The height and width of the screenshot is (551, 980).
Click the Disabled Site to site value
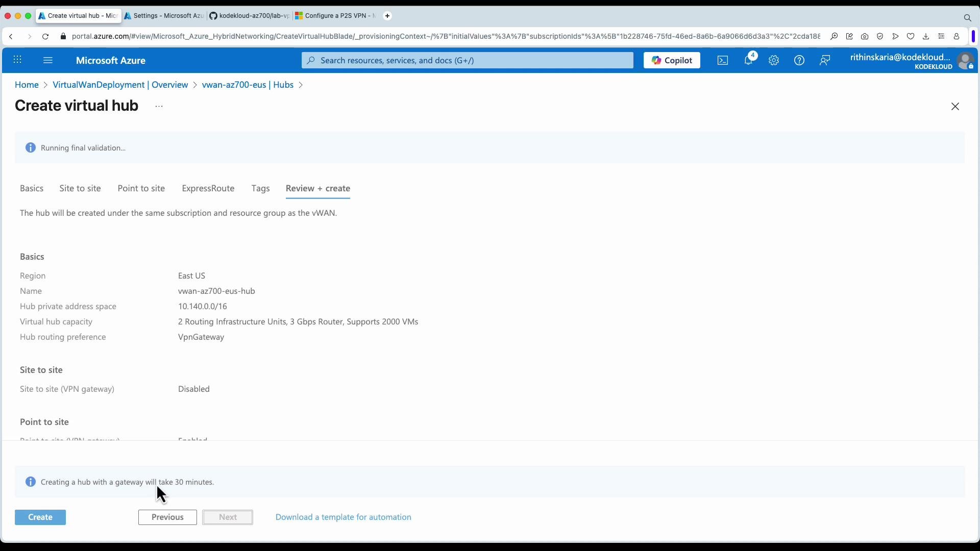(x=194, y=389)
